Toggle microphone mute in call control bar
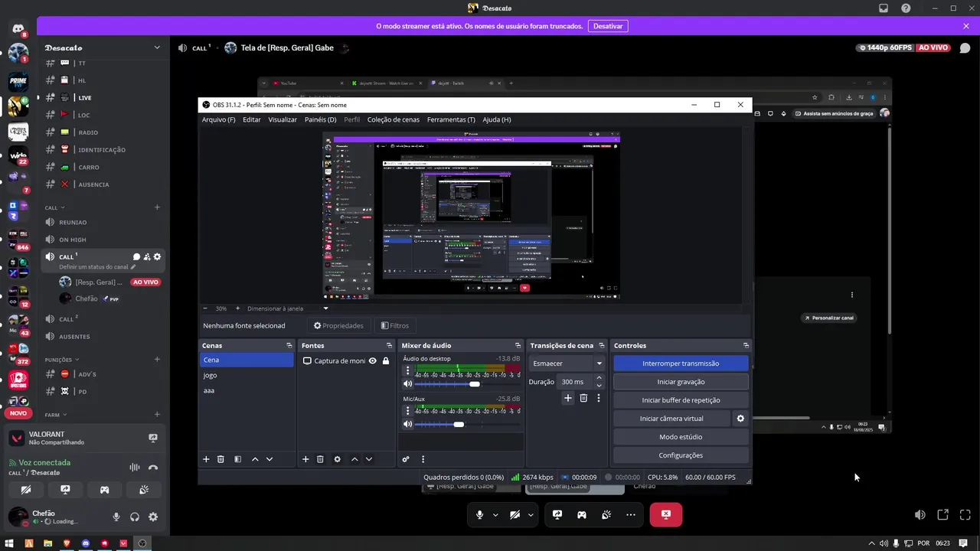 pos(480,515)
